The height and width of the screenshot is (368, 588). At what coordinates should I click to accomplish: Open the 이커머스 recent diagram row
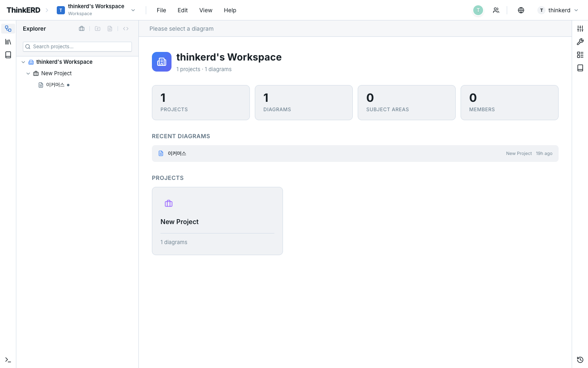click(x=355, y=154)
